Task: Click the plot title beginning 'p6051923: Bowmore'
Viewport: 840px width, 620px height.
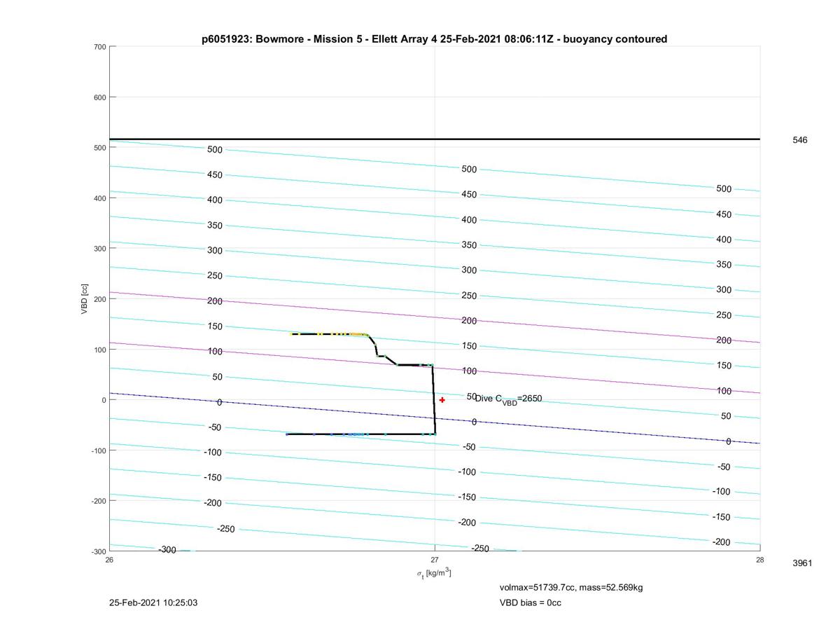Action: point(434,39)
